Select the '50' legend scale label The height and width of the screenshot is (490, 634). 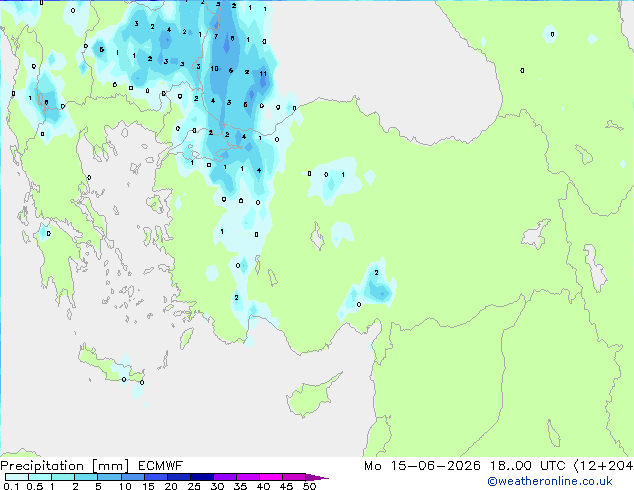310,486
